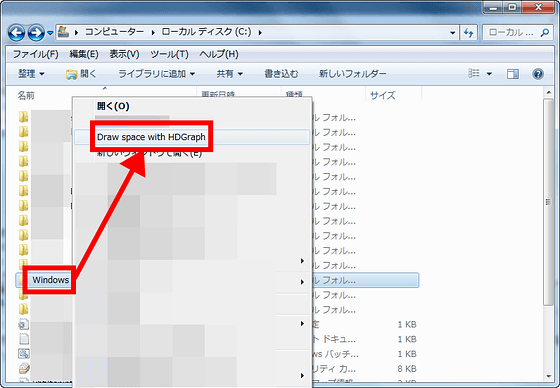
Task: Open recent pages dropdown beside navigation arrows
Action: pyautogui.click(x=50, y=33)
